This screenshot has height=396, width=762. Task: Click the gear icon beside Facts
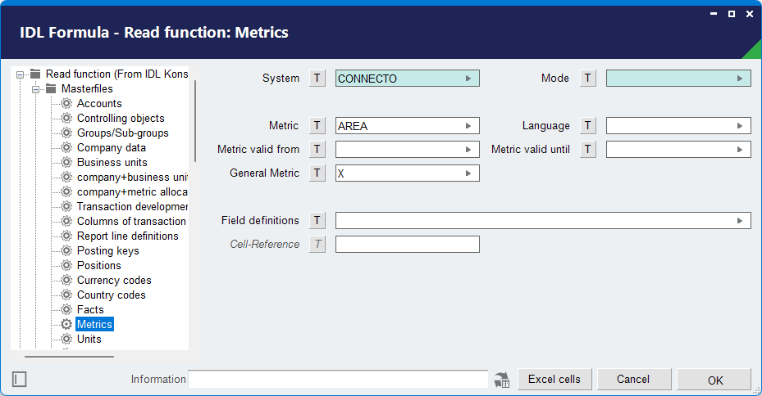point(67,309)
